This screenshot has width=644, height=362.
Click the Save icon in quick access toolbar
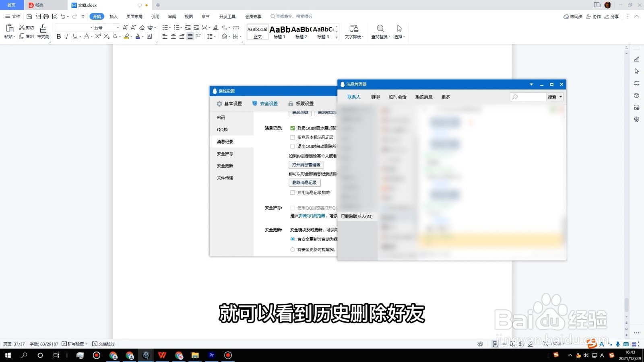29,16
